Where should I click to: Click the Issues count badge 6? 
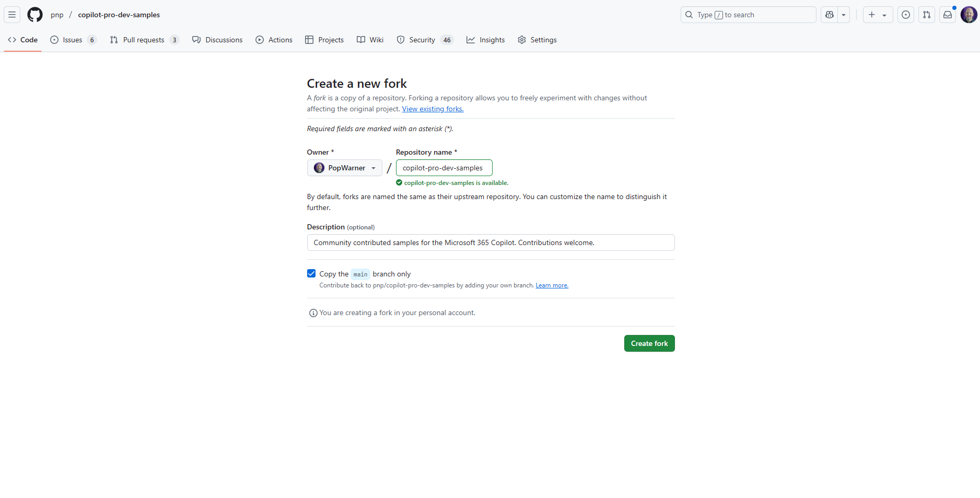(92, 40)
